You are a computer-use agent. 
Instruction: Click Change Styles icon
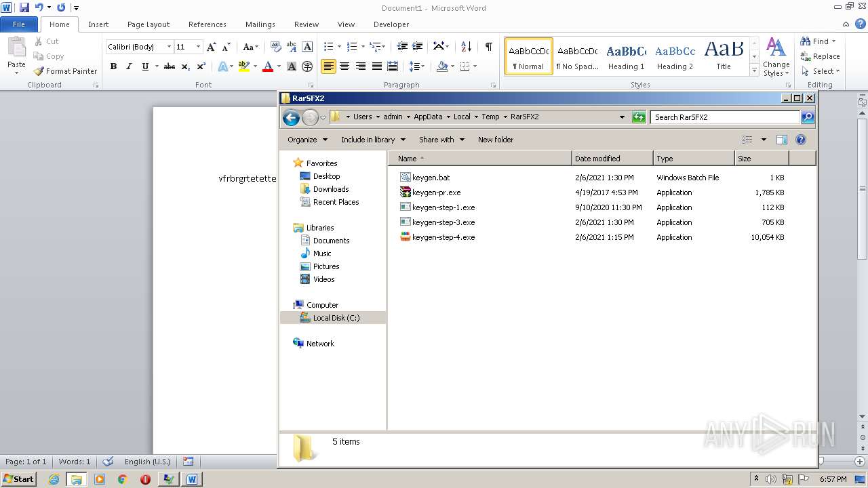[x=776, y=58]
